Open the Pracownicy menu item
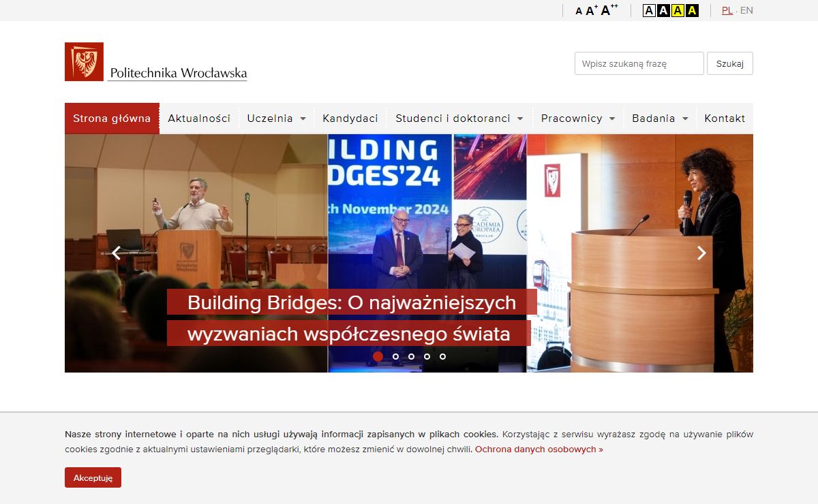 (572, 119)
